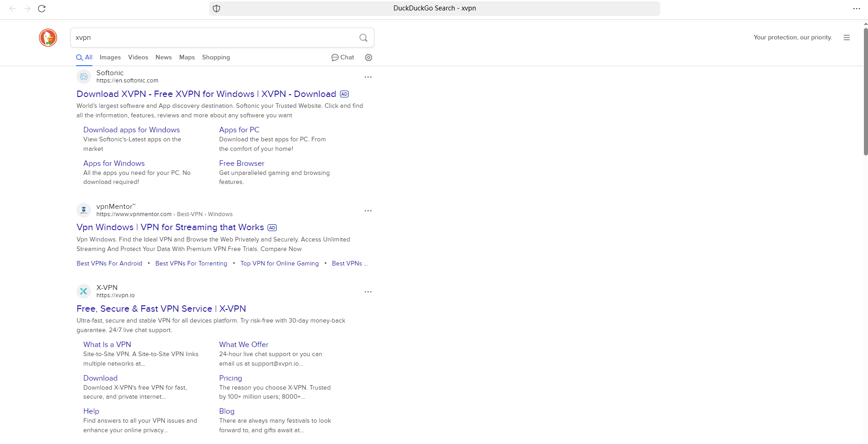868x444 pixels.
Task: Click 'Your protection, our priority.' text
Action: point(793,38)
